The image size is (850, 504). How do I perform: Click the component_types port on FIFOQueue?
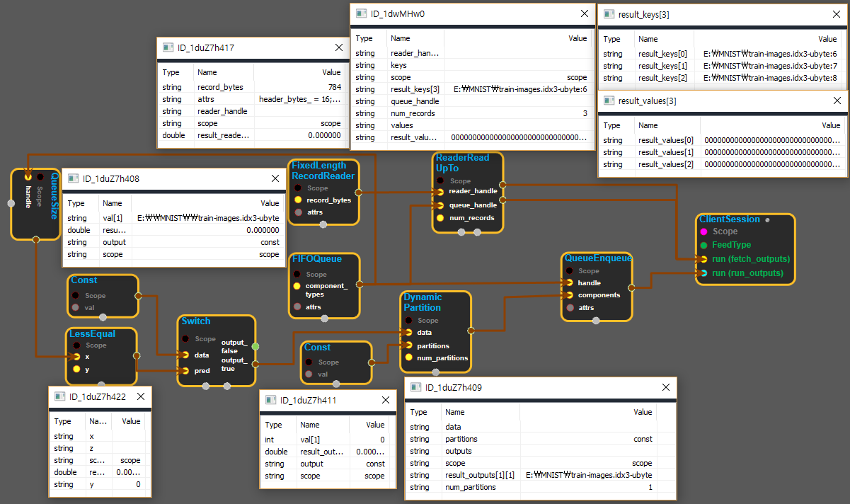tap(297, 286)
